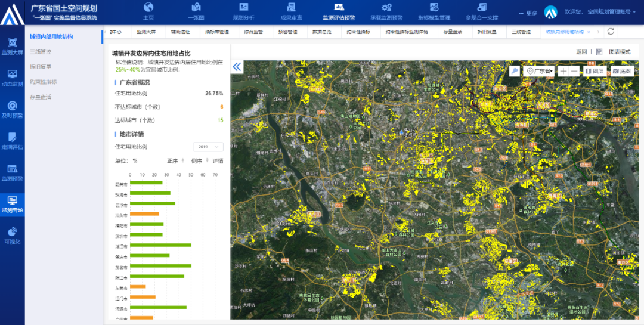The height and width of the screenshot is (325, 644).
Task: Switch to the 存量盘活 tab
Action: pos(453,32)
